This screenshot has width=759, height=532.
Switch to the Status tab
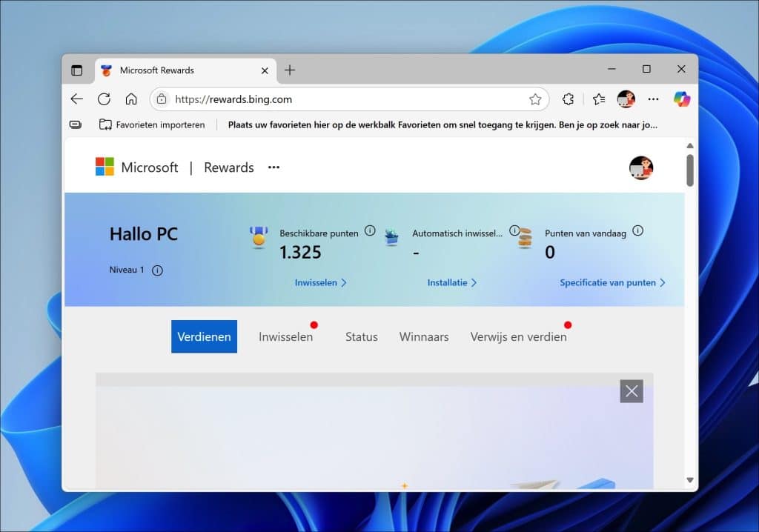(361, 336)
